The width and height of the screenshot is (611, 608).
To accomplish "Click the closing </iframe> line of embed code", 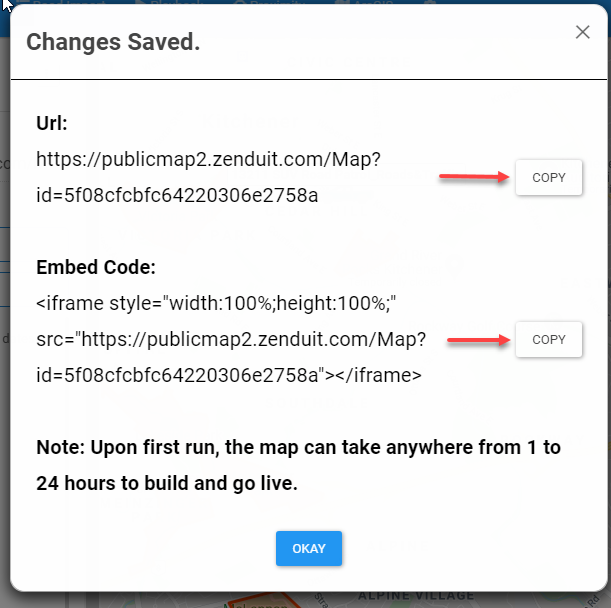I will [x=229, y=375].
